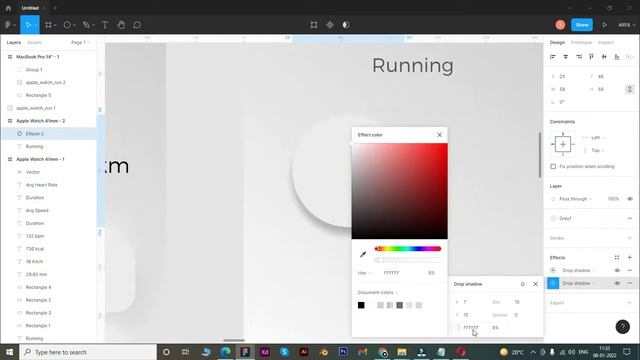Viewport: 640px width, 360px height.
Task: Select the Pen tool
Action: click(86, 25)
